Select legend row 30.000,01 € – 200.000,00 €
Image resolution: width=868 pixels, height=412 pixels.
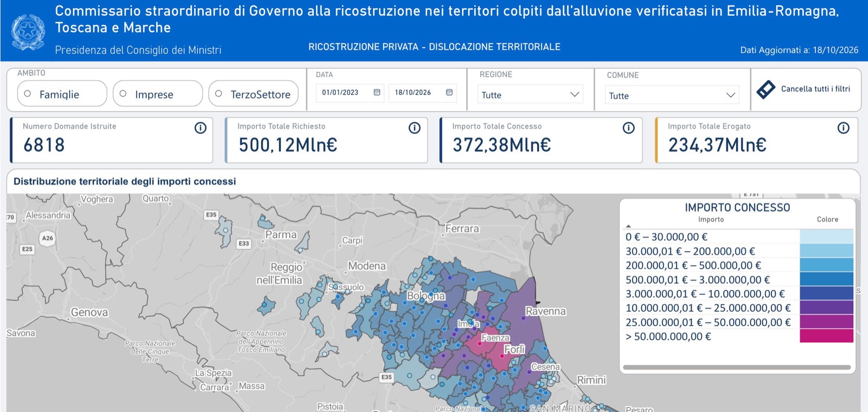tap(738, 251)
